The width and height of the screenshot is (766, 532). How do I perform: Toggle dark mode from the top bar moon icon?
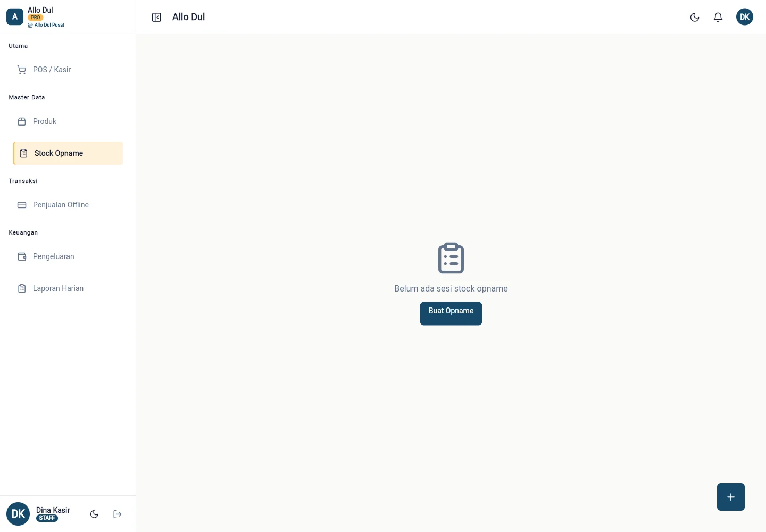tap(695, 17)
